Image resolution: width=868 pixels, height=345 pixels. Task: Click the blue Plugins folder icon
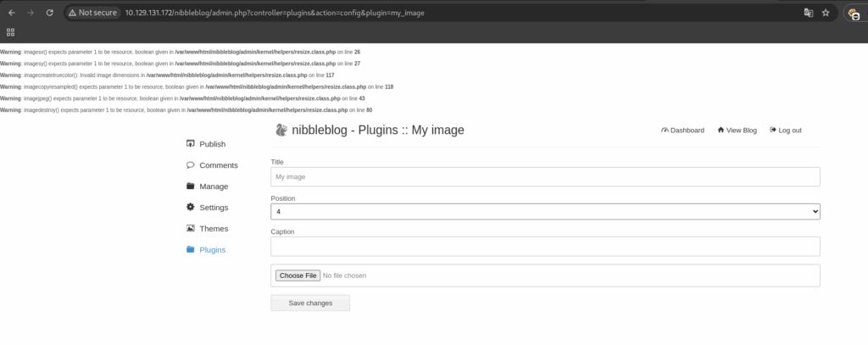[191, 249]
